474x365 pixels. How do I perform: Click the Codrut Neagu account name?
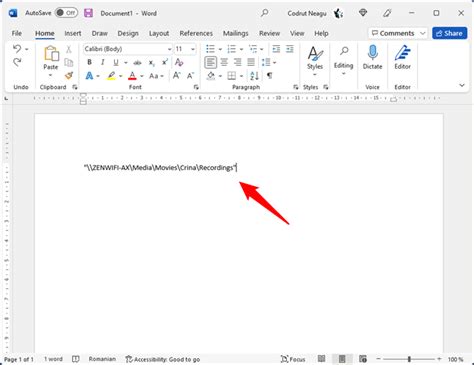click(x=307, y=13)
